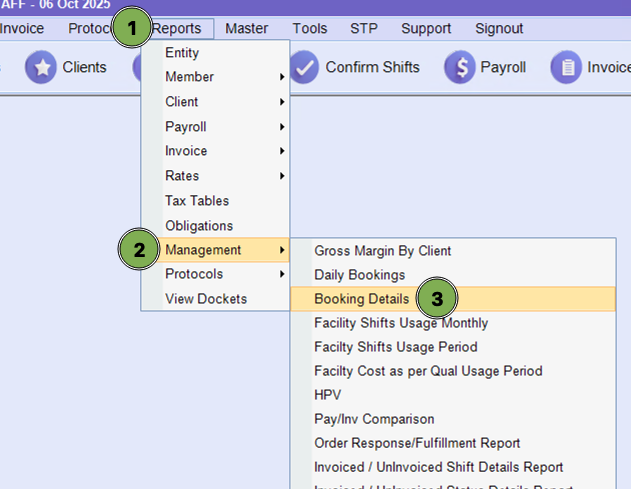631x489 pixels.
Task: Open the Reports menu
Action: [x=181, y=29]
